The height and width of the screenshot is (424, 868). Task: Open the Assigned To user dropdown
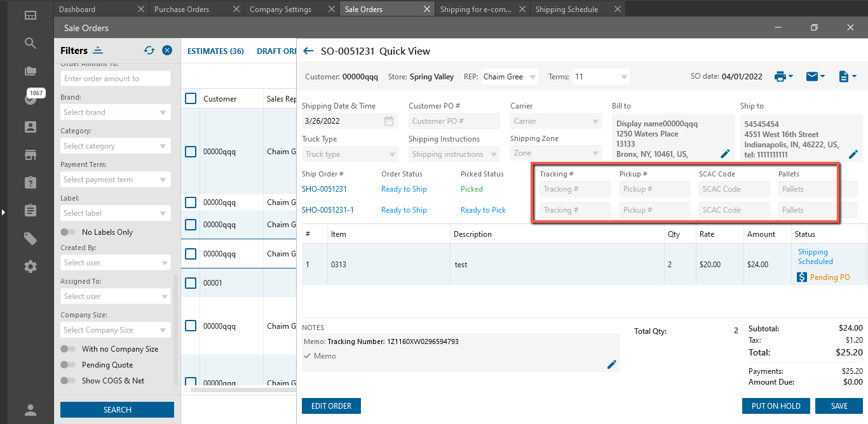pos(116,296)
